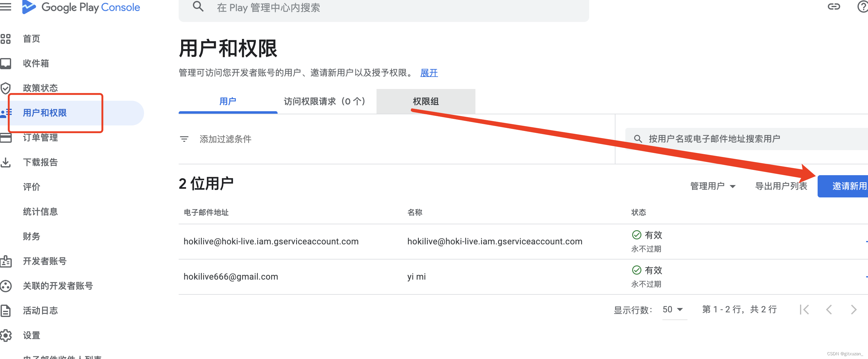Go to previous page of results
The height and width of the screenshot is (359, 868).
point(829,310)
